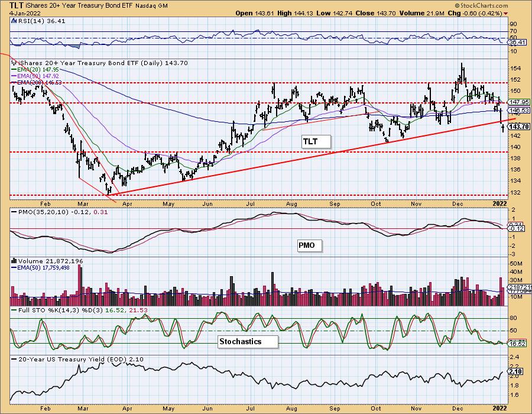The height and width of the screenshot is (414, 532).
Task: Click the Jul month label under price chart
Action: pos(251,204)
